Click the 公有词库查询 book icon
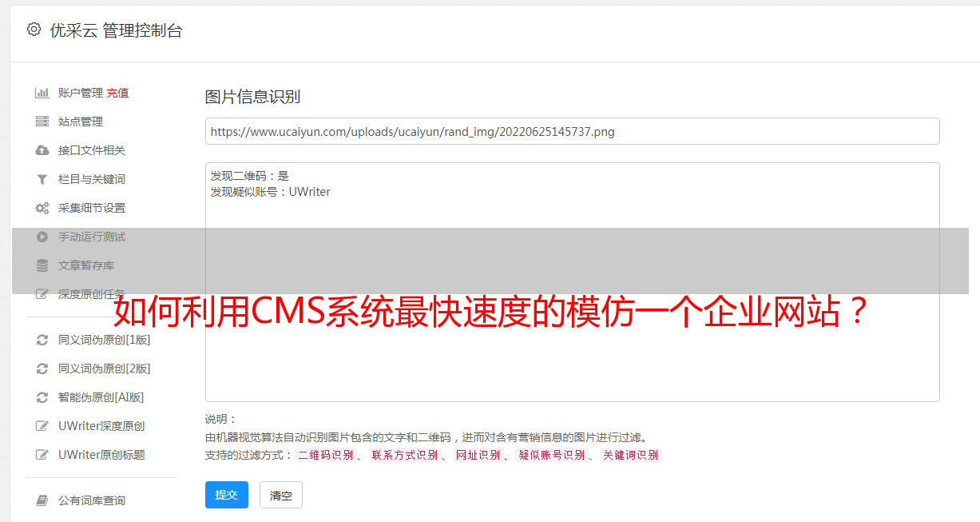980x522 pixels. (42, 500)
